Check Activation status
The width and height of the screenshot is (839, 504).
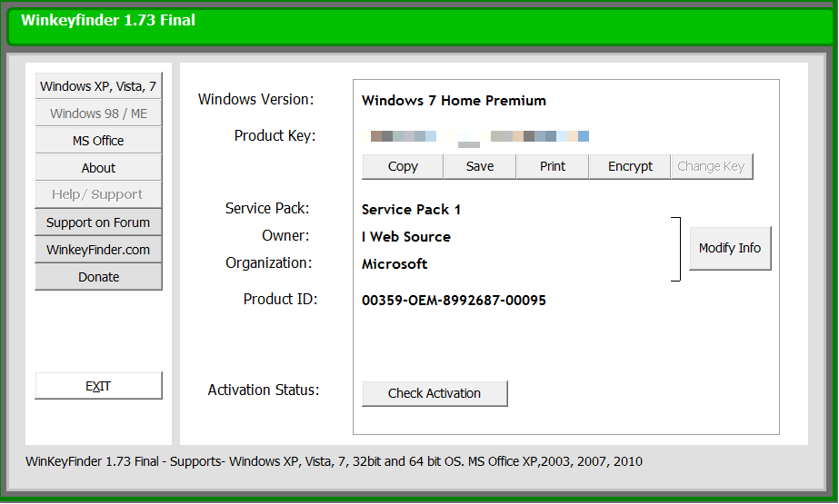(434, 393)
